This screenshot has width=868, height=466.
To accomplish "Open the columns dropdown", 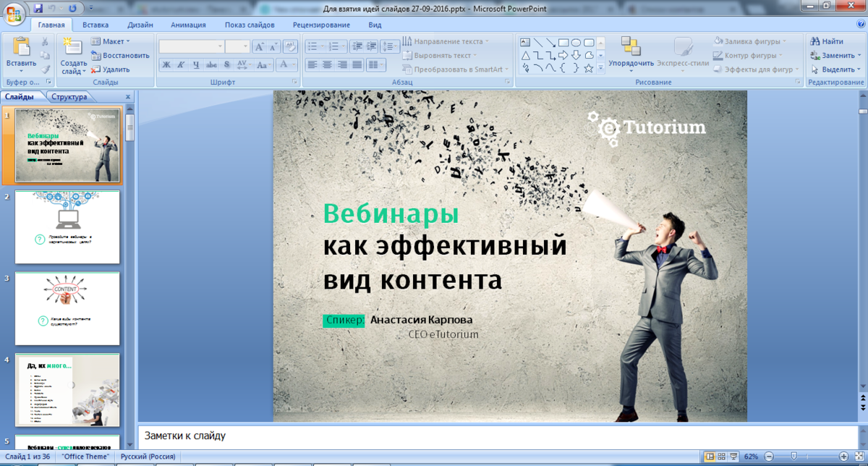I will 376,64.
